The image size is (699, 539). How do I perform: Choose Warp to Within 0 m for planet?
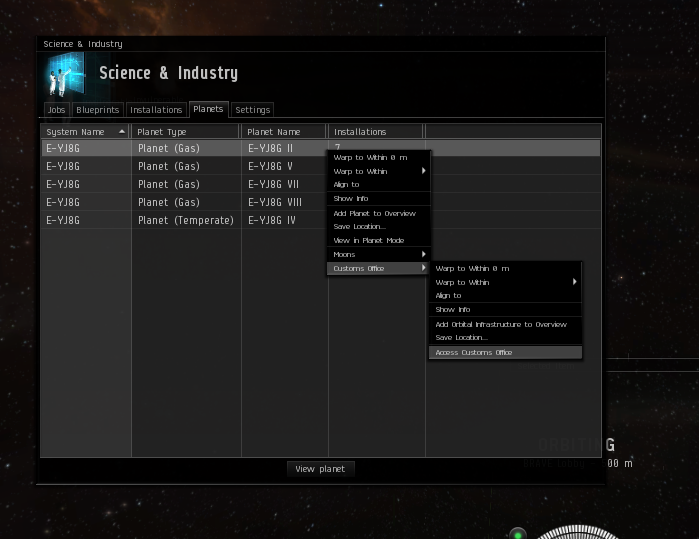coord(378,157)
